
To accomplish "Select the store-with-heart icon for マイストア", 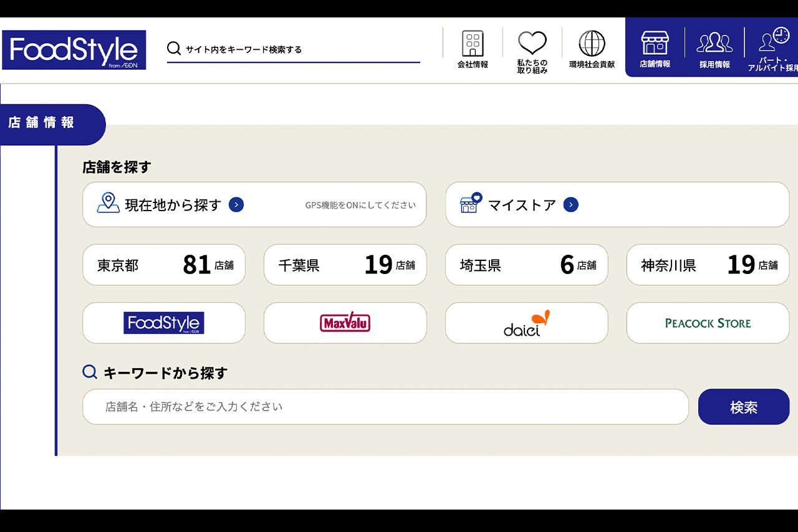I will point(471,202).
